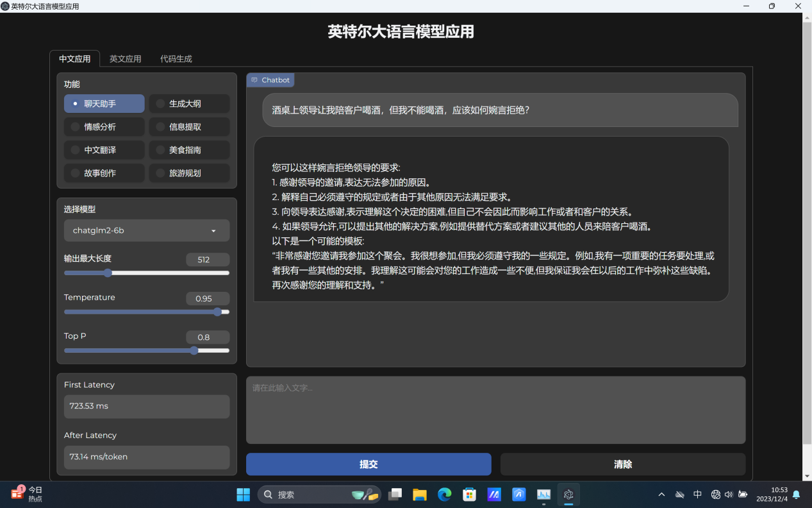
Task: Click the First Latency field showing 723.53 ms
Action: (x=147, y=407)
